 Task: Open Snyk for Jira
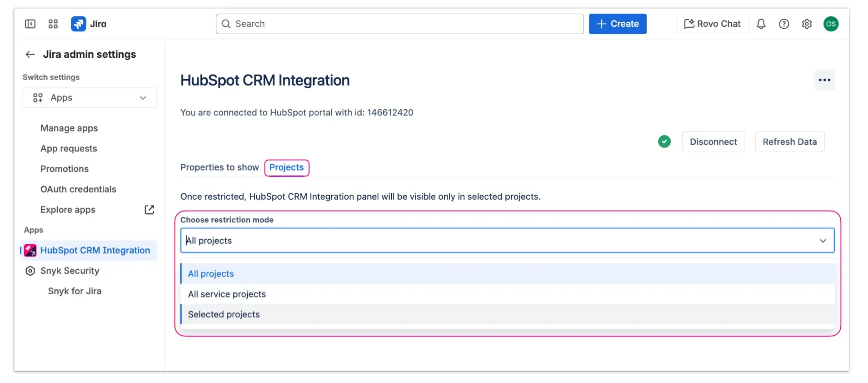point(75,291)
